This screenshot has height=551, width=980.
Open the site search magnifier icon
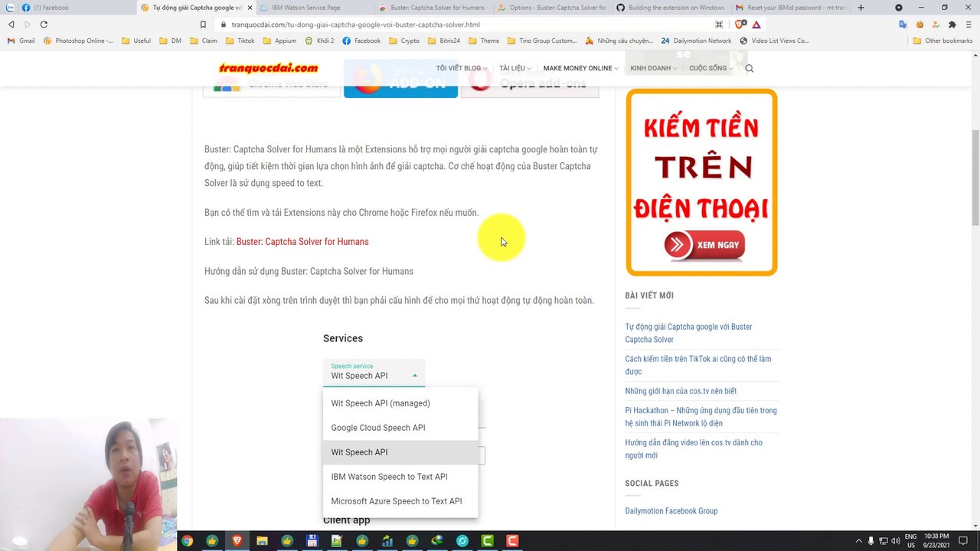point(750,68)
